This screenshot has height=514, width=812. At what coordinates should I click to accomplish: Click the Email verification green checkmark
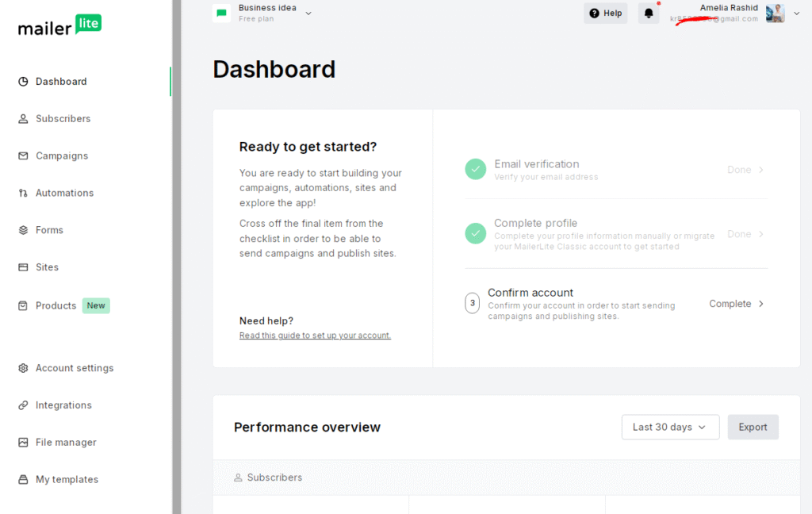tap(475, 169)
